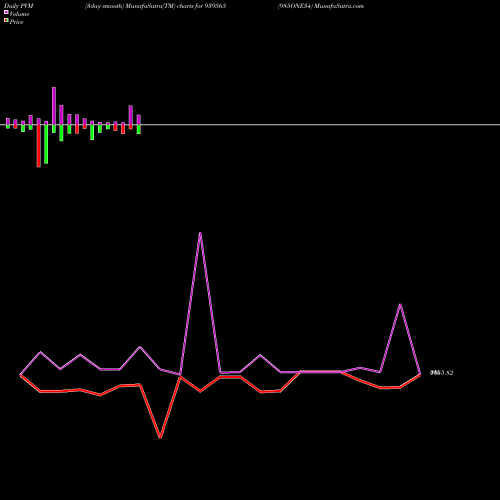This screenshot has height=500, width=500.
Task: Click the 5.82 price value label
Action: pyautogui.click(x=441, y=373)
